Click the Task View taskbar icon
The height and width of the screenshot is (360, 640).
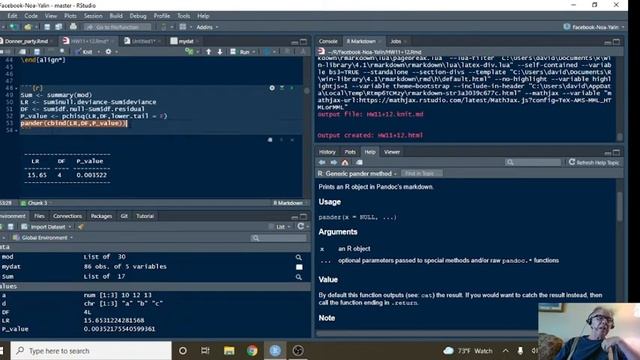click(x=205, y=351)
